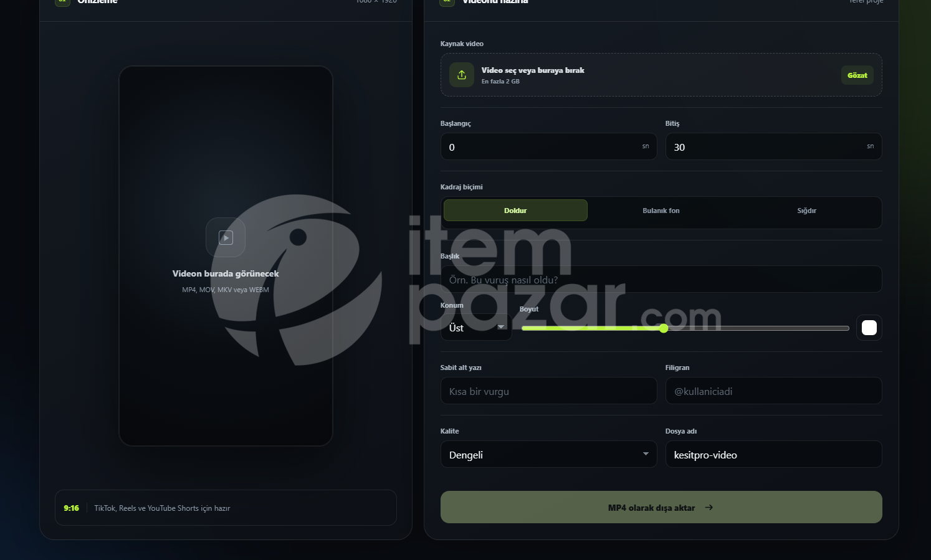Image resolution: width=931 pixels, height=560 pixels.
Task: Focus the Başlangıç start time field
Action: [x=548, y=147]
